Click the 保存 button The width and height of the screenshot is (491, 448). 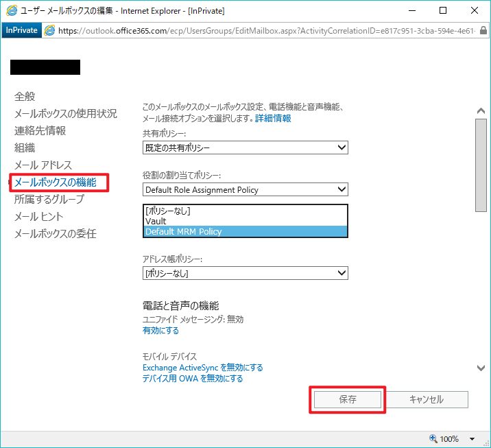pos(348,399)
